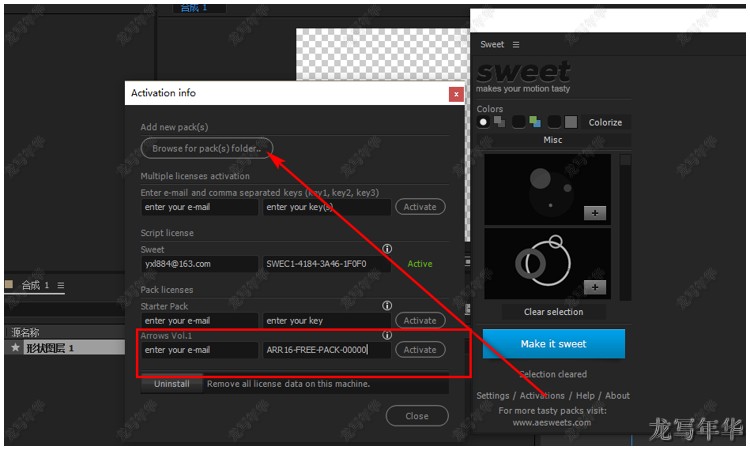This screenshot has height=450, width=750.
Task: Open the 合成 1 timeline panel menu icon
Action: (x=61, y=285)
